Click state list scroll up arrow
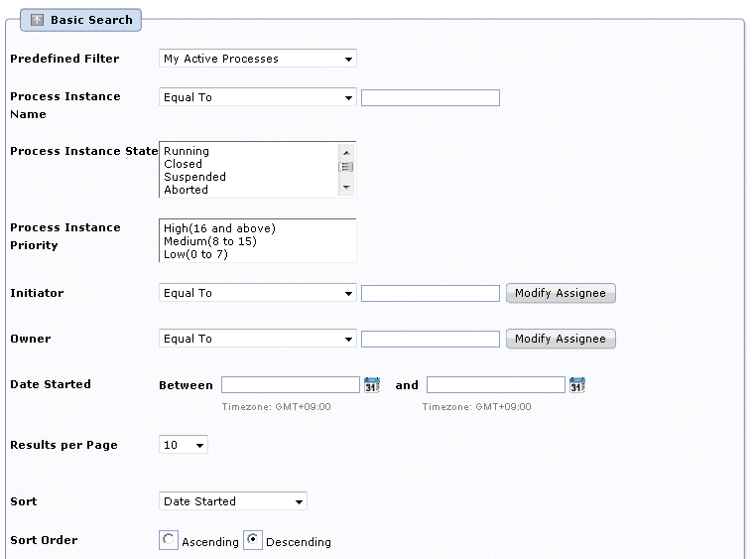This screenshot has width=756, height=559. 346,153
